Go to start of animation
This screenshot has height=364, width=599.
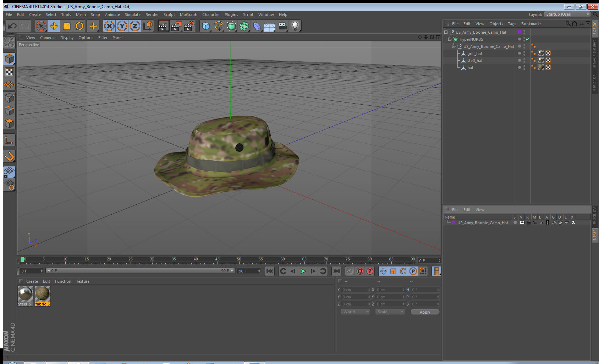[270, 271]
